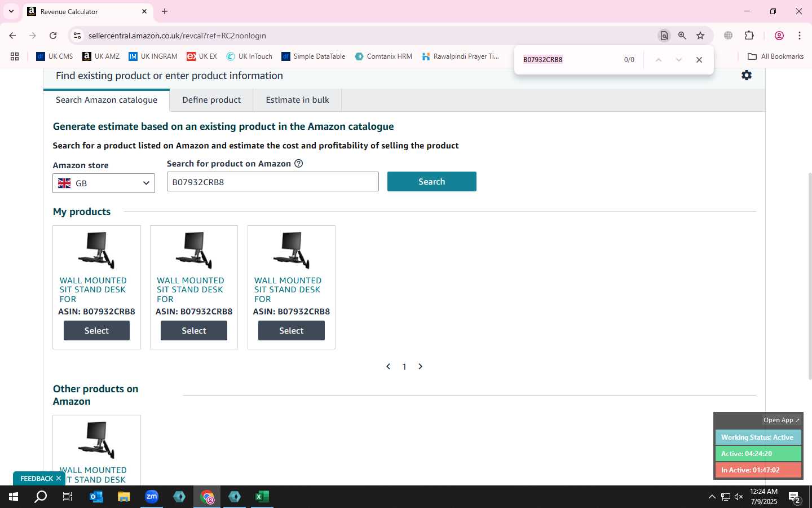Reload the Revenue Calculator page
This screenshot has height=508, width=812.
pyautogui.click(x=53, y=36)
